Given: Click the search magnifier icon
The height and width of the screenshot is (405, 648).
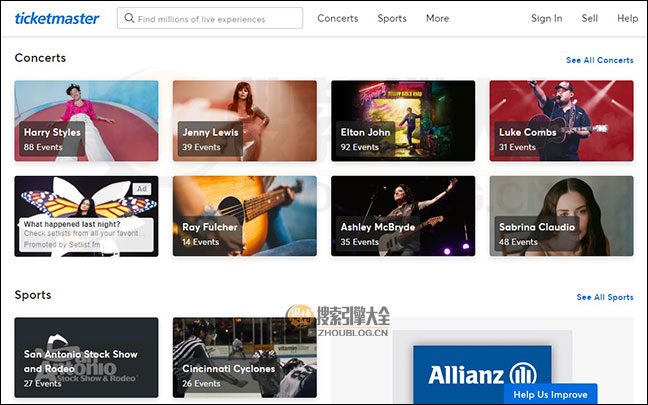Looking at the screenshot, I should [x=129, y=18].
